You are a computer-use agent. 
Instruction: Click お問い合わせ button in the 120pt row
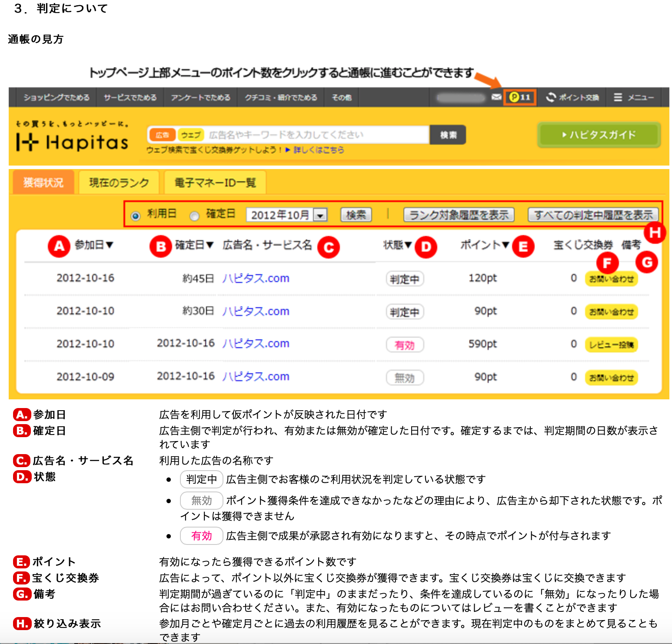point(611,279)
